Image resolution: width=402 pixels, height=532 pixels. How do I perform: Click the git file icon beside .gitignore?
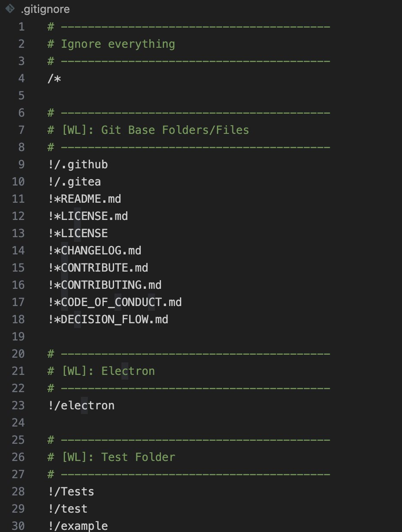click(x=10, y=9)
